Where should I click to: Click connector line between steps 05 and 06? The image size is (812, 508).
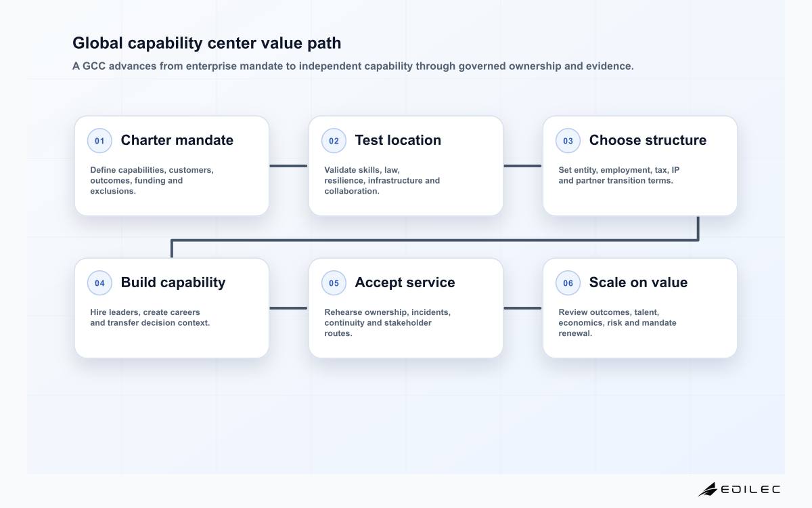[x=523, y=308]
